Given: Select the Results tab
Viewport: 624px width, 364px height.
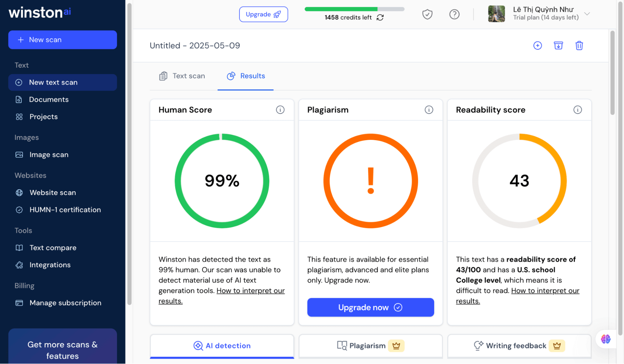Looking at the screenshot, I should pyautogui.click(x=246, y=76).
